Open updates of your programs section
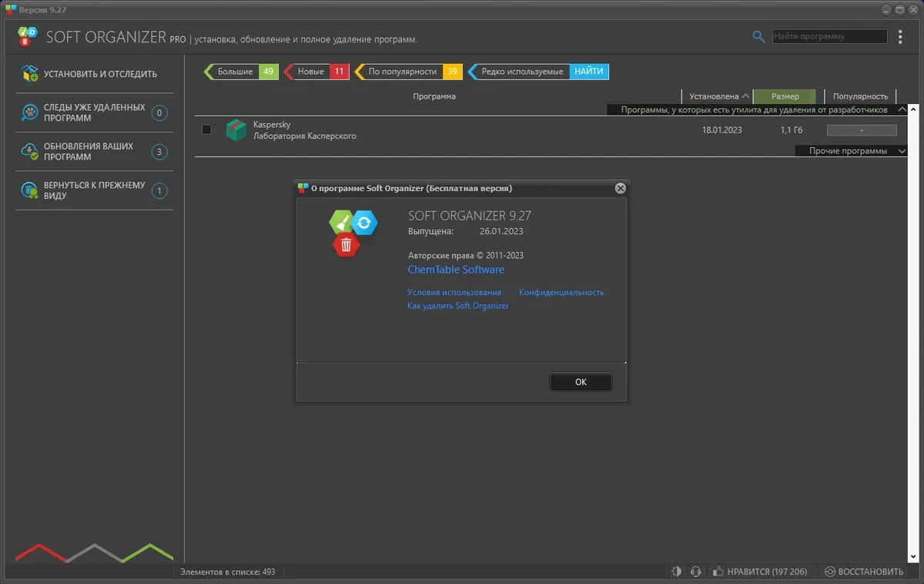This screenshot has height=584, width=924. 94,152
